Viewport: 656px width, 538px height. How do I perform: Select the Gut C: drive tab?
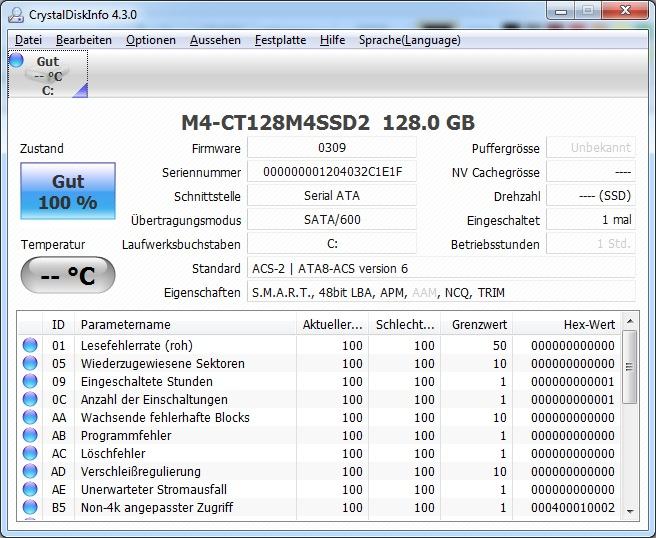48,74
